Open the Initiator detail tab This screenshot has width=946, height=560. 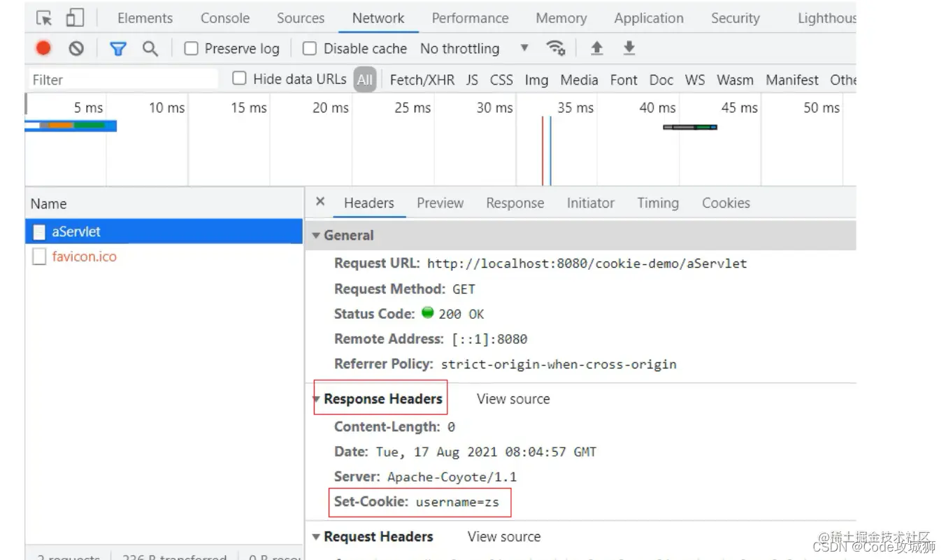590,203
